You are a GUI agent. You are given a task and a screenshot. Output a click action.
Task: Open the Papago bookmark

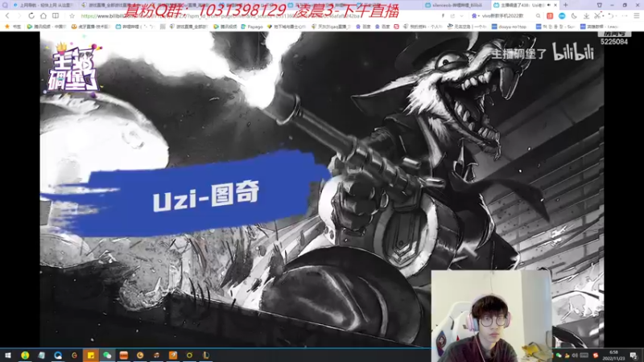[252, 27]
